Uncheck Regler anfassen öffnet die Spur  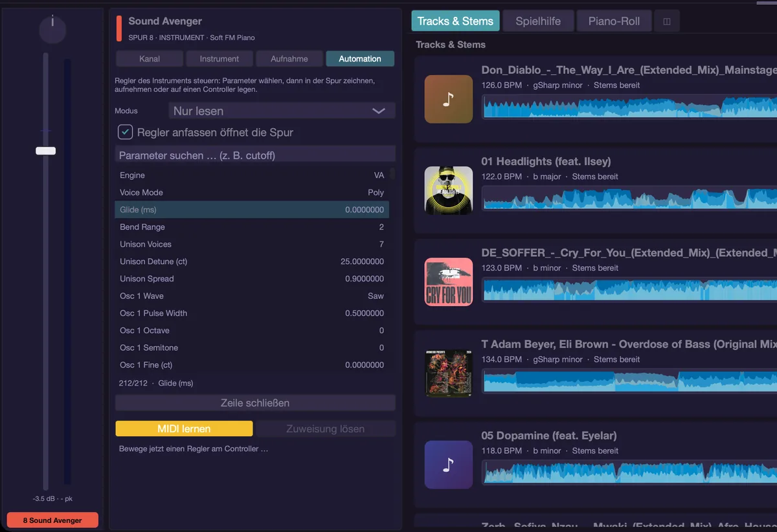[x=125, y=132]
